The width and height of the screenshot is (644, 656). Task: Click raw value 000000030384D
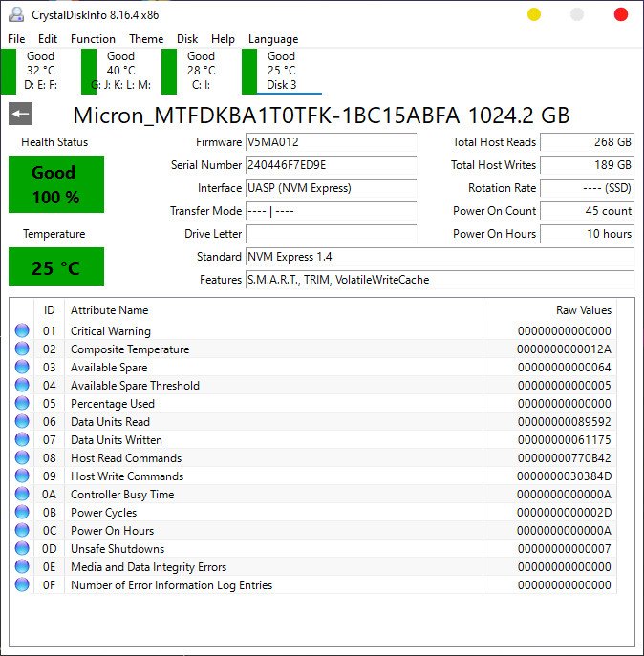click(564, 476)
